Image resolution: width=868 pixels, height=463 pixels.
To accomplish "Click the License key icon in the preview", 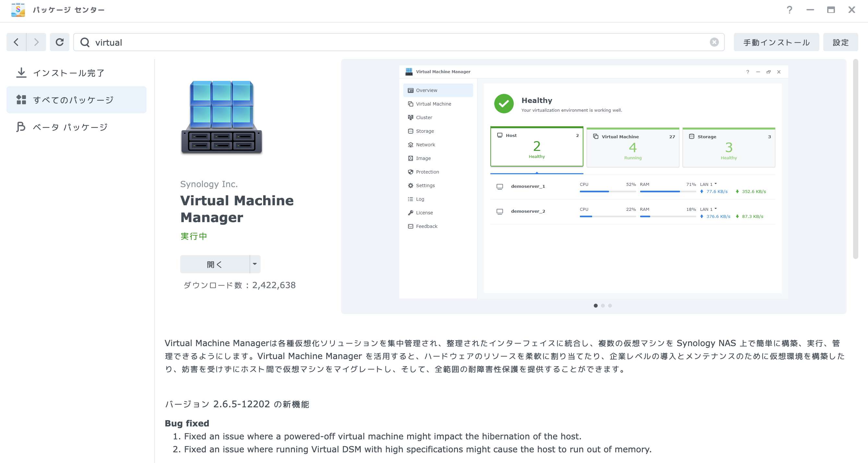I will click(x=410, y=213).
